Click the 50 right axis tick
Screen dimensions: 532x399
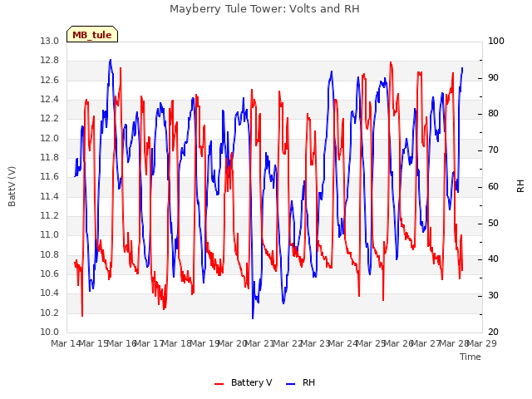493,224
